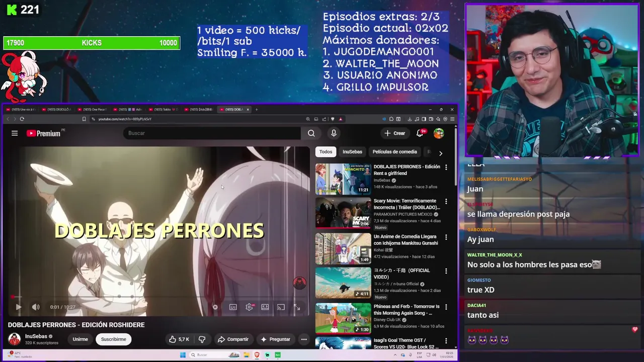Open the Isagi's Goal Theme OST video

[343, 343]
